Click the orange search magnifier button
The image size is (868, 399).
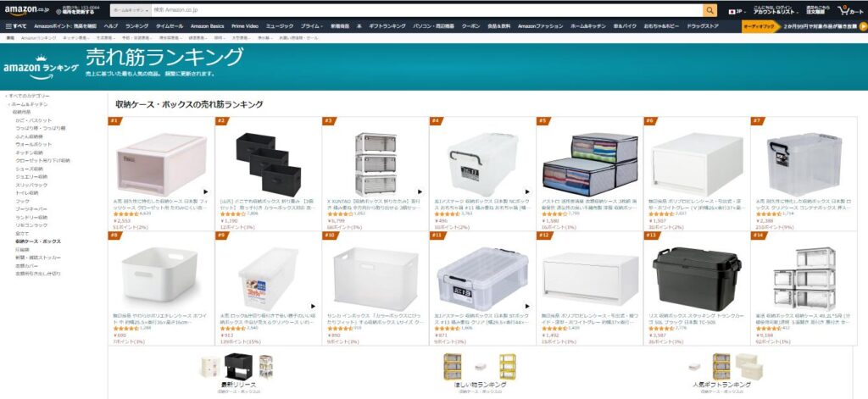(x=709, y=10)
